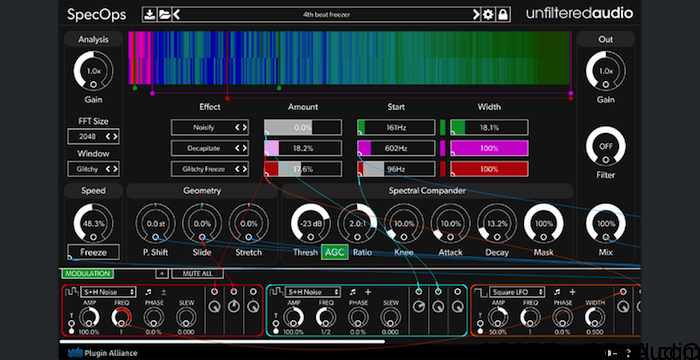Screen dimensions: 700x360
Task: Add a new modulator with plus button
Action: pyautogui.click(x=162, y=273)
